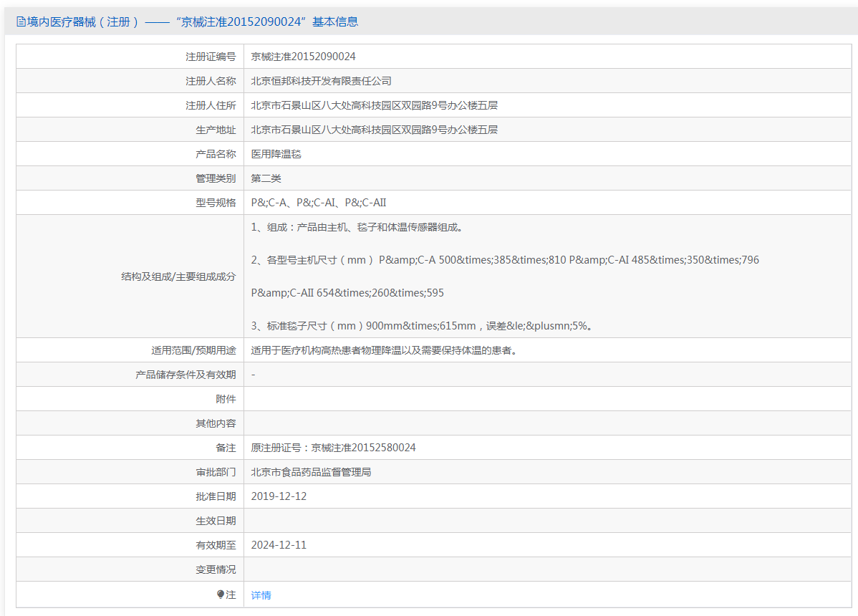Select text 原注册证号：京械注准20152580024
Image resolution: width=858 pixels, height=616 pixels.
333,448
